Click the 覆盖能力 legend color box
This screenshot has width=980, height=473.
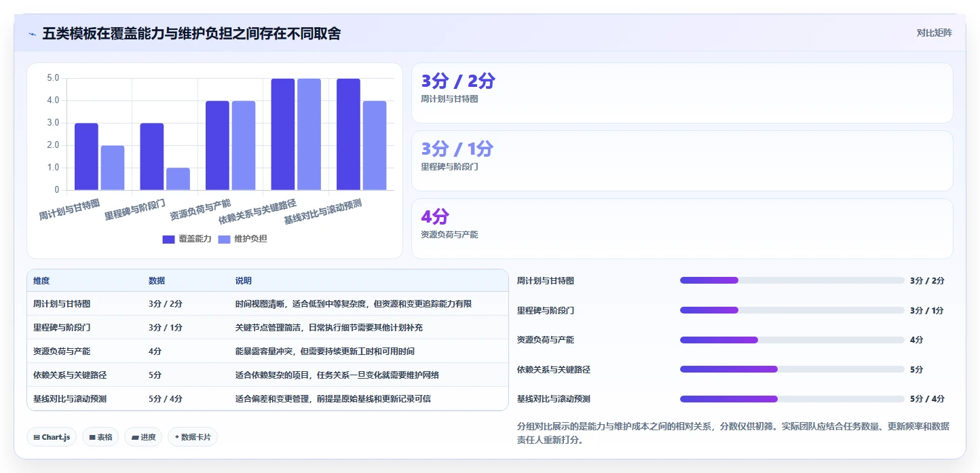[x=168, y=239]
